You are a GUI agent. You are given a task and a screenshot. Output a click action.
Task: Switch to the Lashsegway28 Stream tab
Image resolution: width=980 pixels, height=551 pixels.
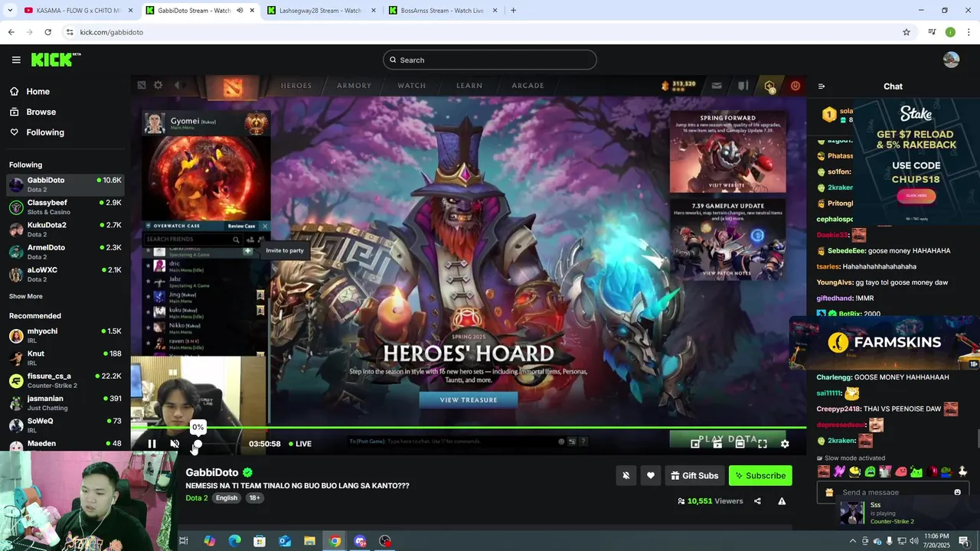click(320, 11)
